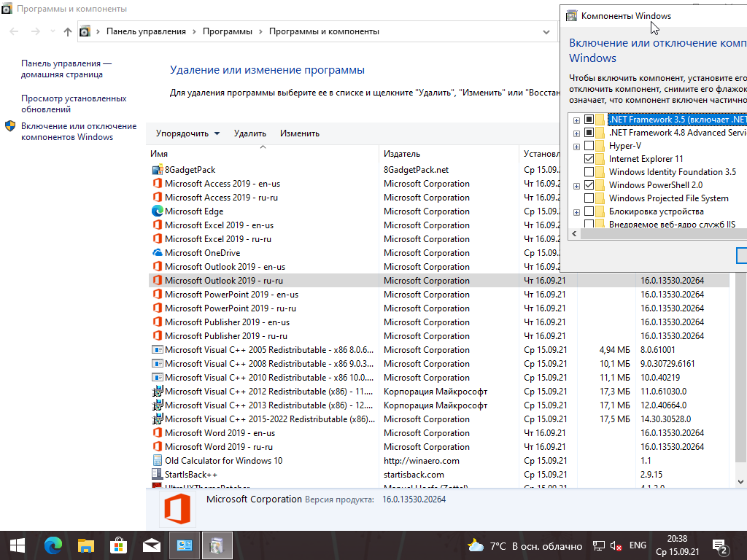The image size is (747, 560).
Task: Open the recent locations dropdown arrow
Action: coord(53,31)
